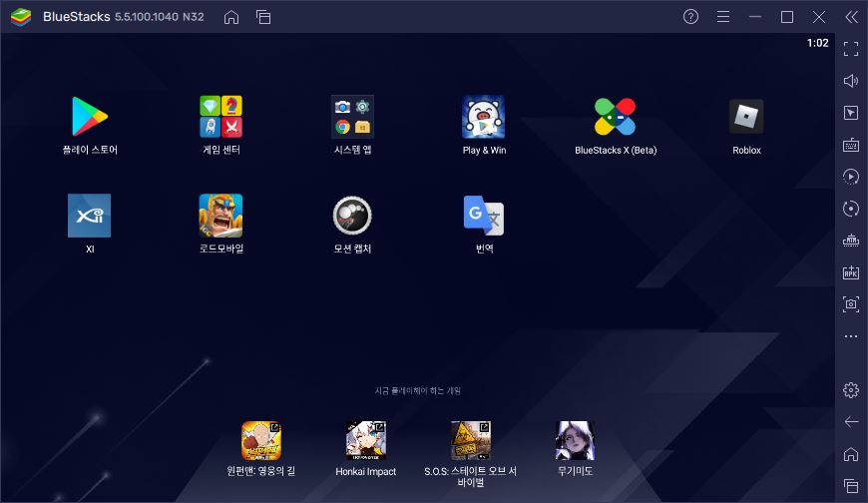This screenshot has height=503, width=868.
Task: Open BlueStacks settings gear
Action: [851, 389]
